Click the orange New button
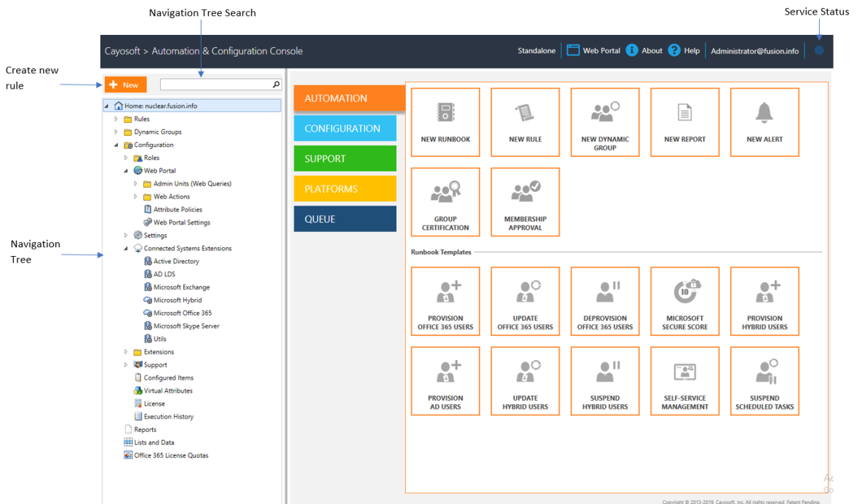Viewport: 862px width, 504px height. pos(125,84)
